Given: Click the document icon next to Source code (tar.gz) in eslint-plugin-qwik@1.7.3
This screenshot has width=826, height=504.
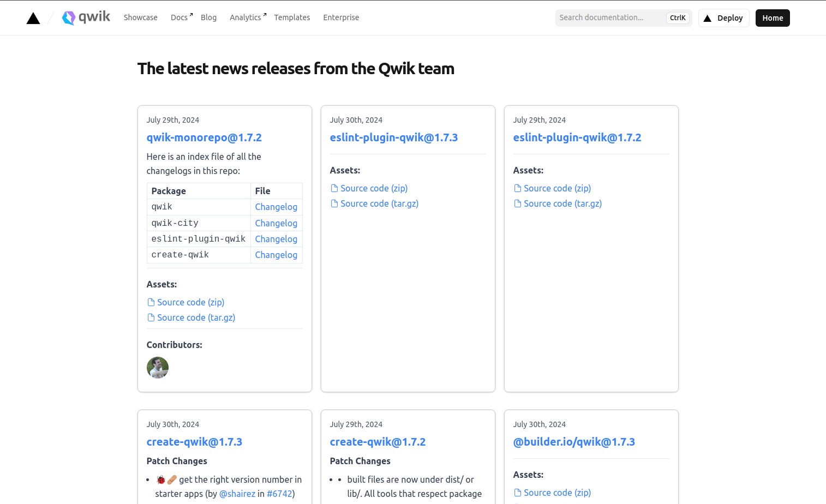Looking at the screenshot, I should 333,203.
